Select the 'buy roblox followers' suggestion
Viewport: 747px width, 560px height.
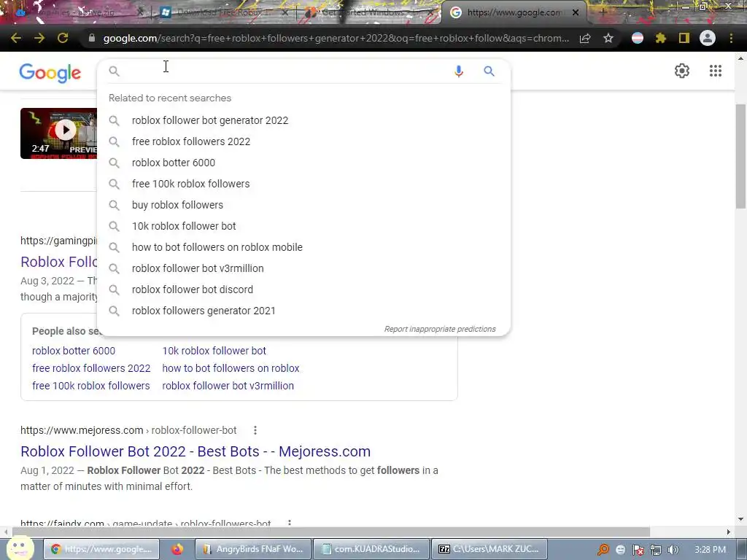tap(177, 205)
